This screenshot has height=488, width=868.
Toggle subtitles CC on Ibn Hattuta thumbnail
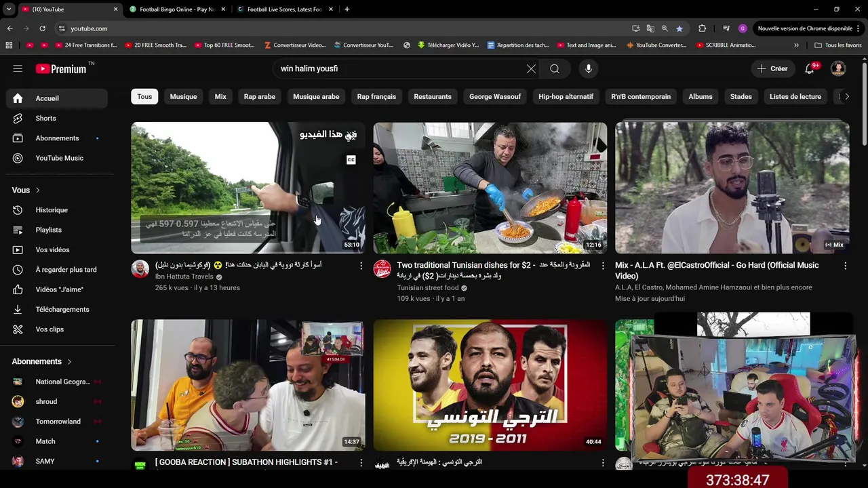(351, 160)
